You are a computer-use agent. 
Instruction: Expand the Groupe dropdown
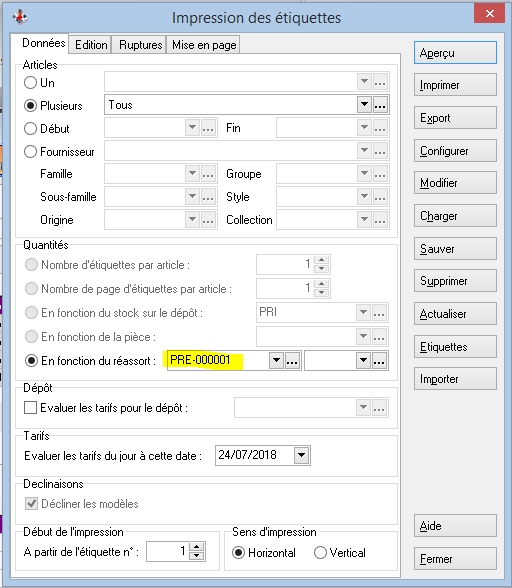pyautogui.click(x=364, y=174)
